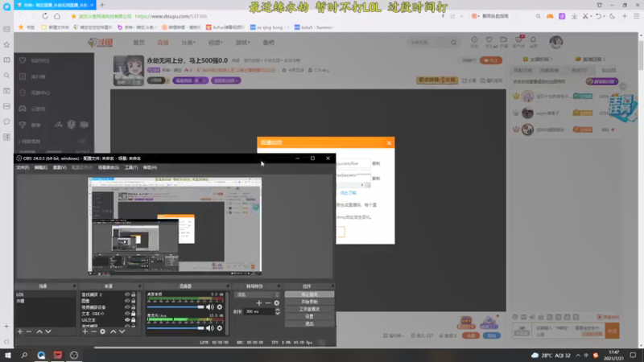Open the OBS Scenes panel pop-out icon
The image size is (644, 362).
pyautogui.click(x=74, y=286)
